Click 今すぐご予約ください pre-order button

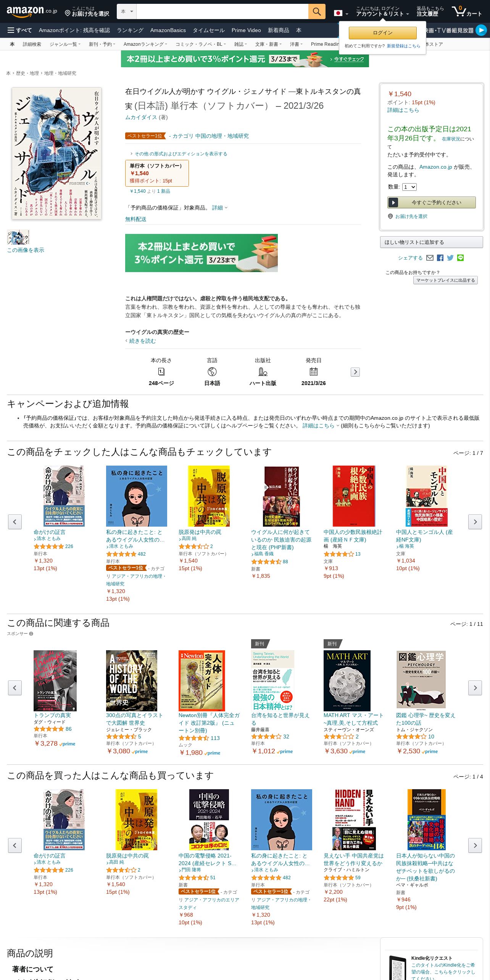(x=432, y=202)
